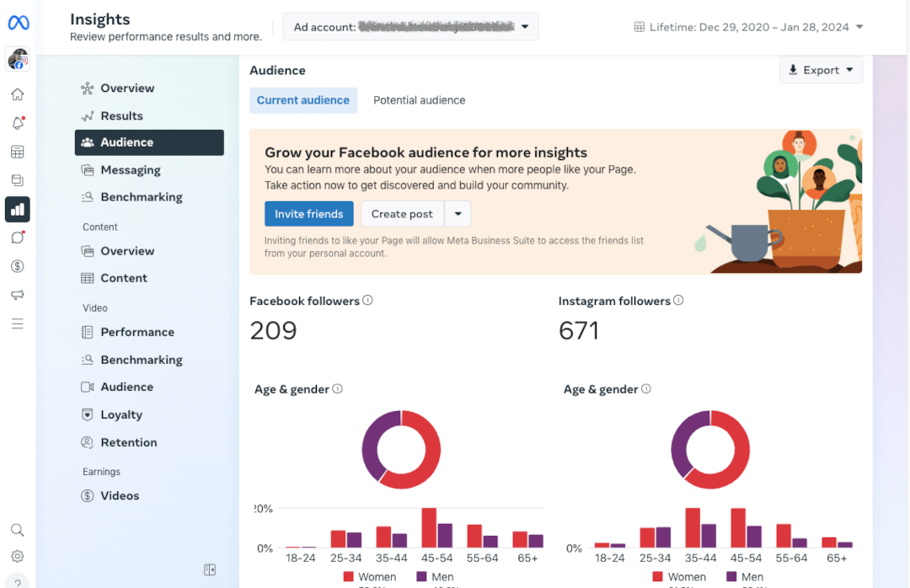This screenshot has height=588, width=910.
Task: Click the Facebook followers info icon
Action: 367,300
